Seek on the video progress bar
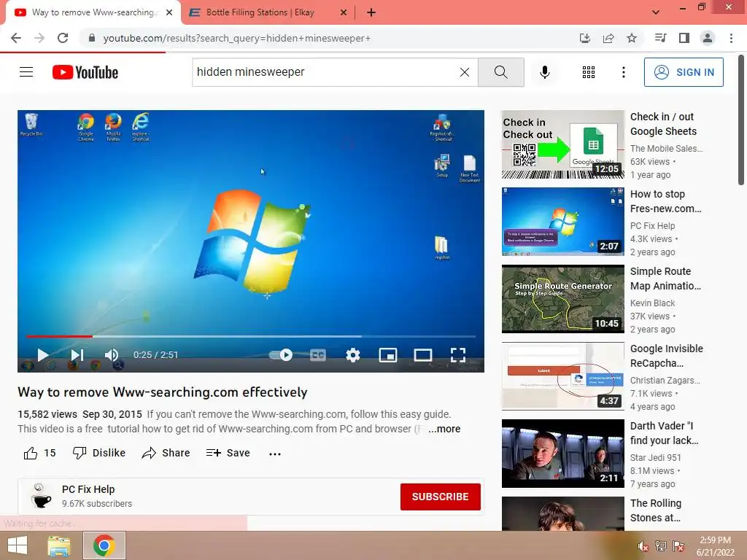This screenshot has width=747, height=560. 251,336
